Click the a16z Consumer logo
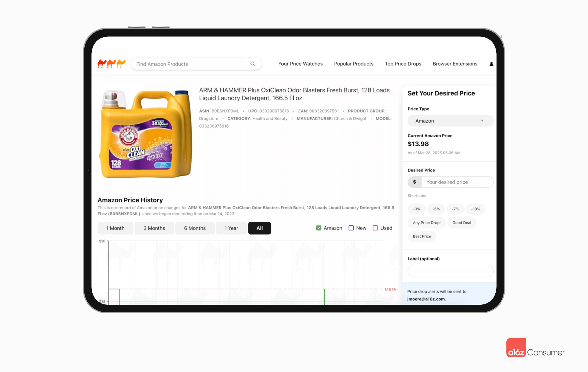Viewport: 588px width, 372px height. pos(535,348)
